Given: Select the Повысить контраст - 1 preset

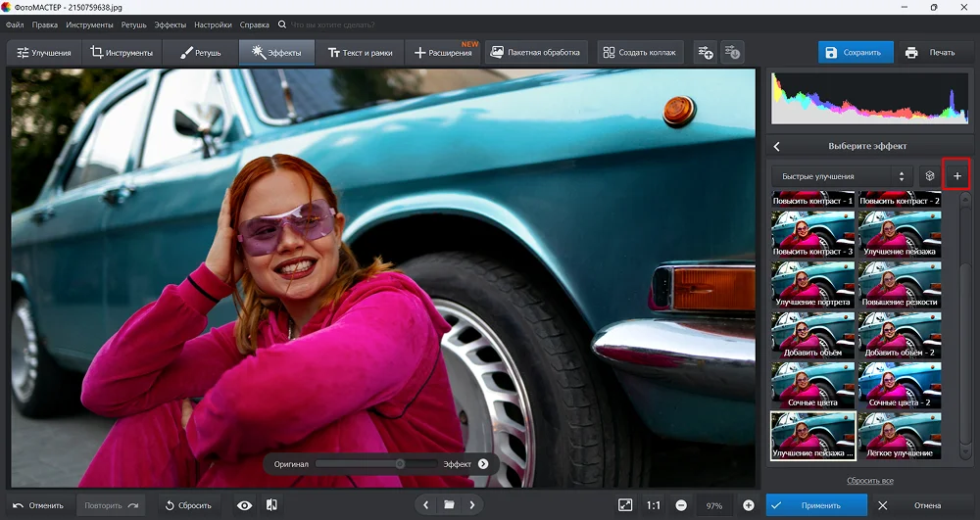Looking at the screenshot, I should [812, 199].
